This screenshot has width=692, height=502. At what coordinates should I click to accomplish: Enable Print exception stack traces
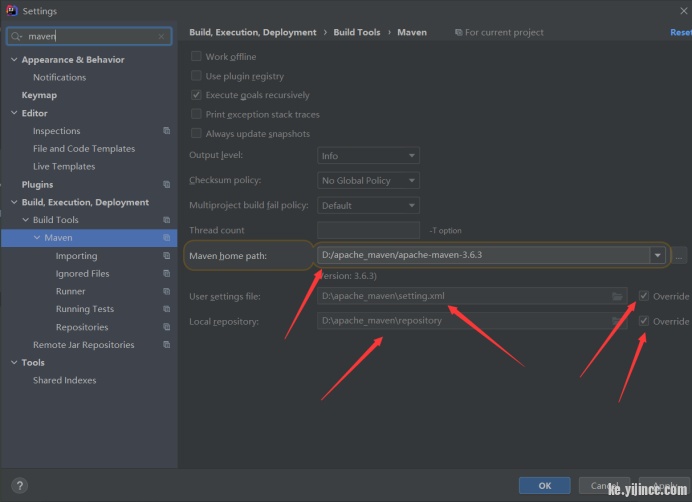196,114
